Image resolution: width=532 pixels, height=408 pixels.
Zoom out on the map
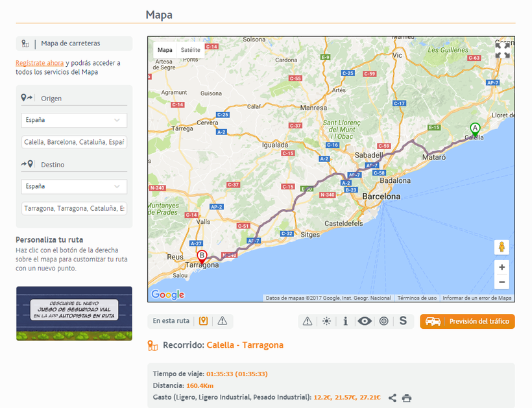pyautogui.click(x=501, y=282)
